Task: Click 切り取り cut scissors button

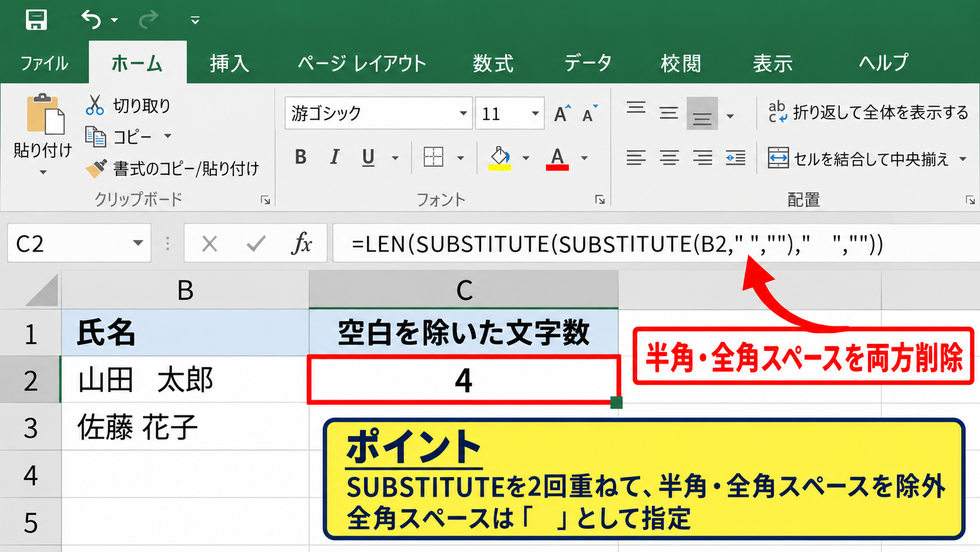Action: [128, 106]
